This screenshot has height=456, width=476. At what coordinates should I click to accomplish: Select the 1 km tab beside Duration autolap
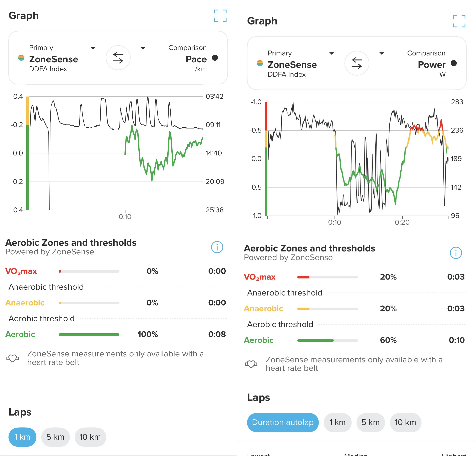(x=337, y=422)
